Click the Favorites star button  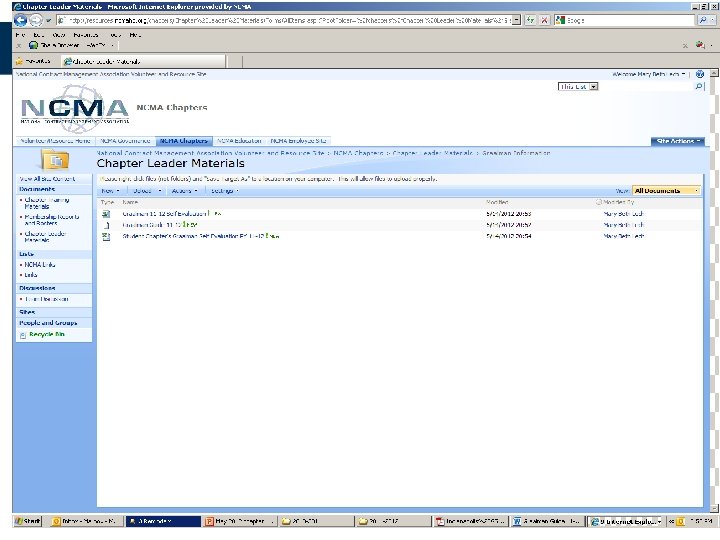click(x=33, y=61)
